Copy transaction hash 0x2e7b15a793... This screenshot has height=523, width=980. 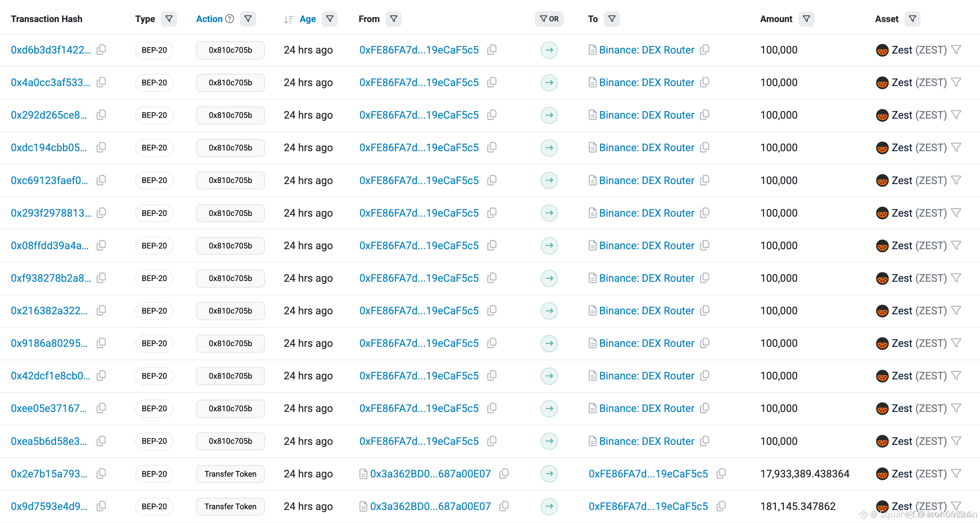(101, 473)
